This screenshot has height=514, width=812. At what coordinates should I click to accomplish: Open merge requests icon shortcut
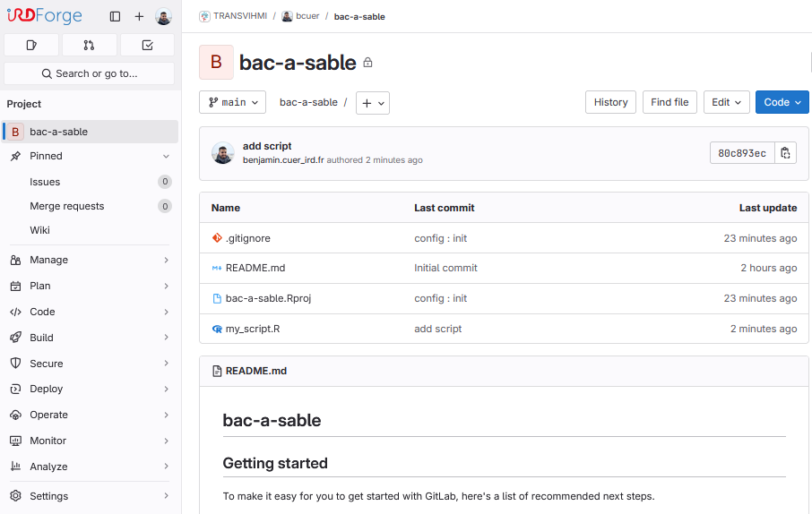point(90,45)
